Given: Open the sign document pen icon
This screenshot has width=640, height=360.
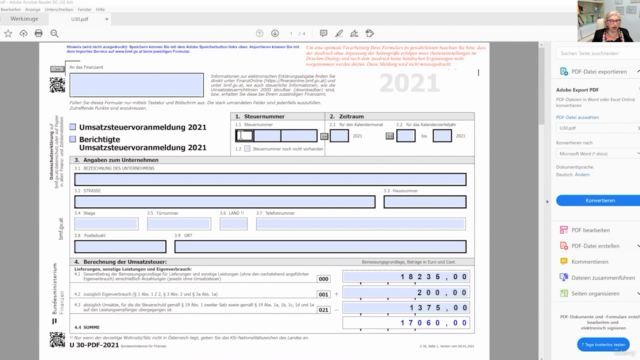Looking at the screenshot, I should click(354, 33).
